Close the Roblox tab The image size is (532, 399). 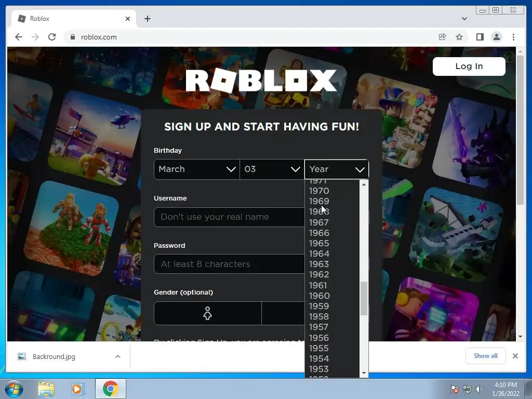point(128,19)
